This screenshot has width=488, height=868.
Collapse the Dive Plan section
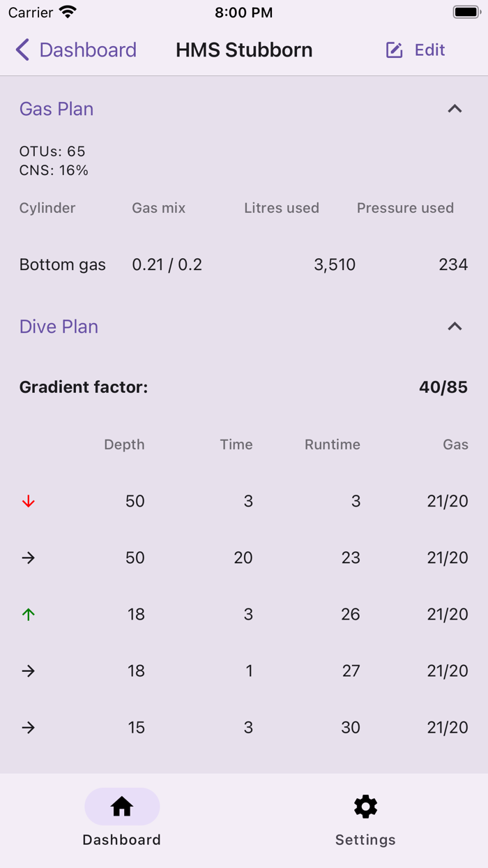coord(455,326)
